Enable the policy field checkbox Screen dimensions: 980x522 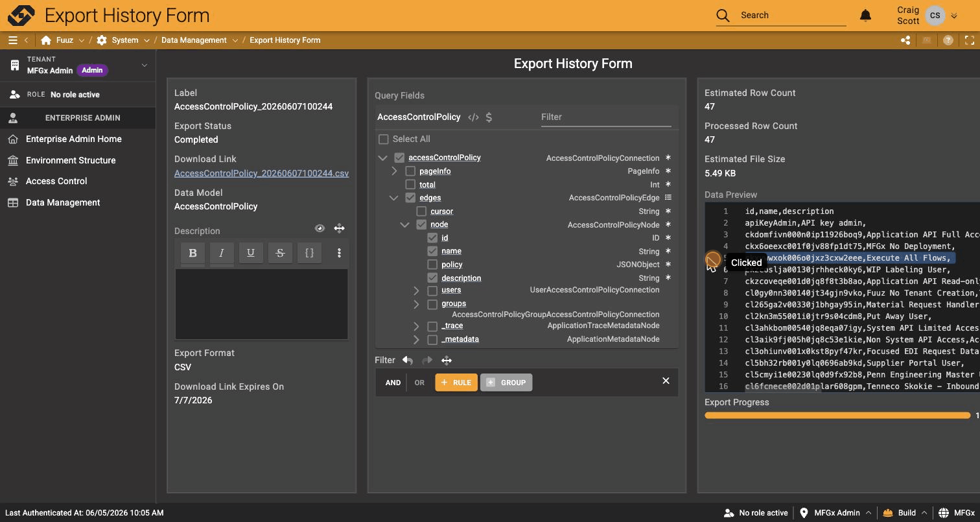click(432, 265)
